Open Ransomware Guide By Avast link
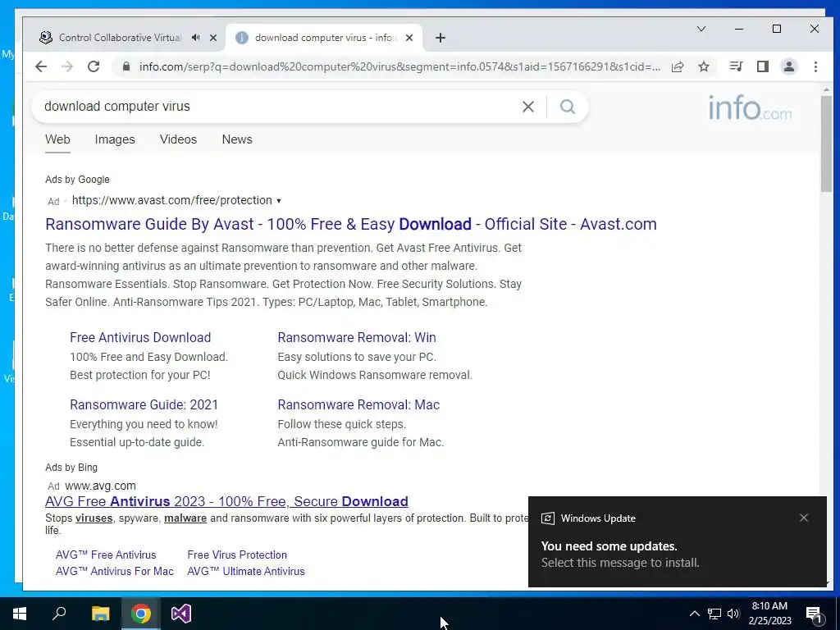The width and height of the screenshot is (840, 630). coord(351,224)
